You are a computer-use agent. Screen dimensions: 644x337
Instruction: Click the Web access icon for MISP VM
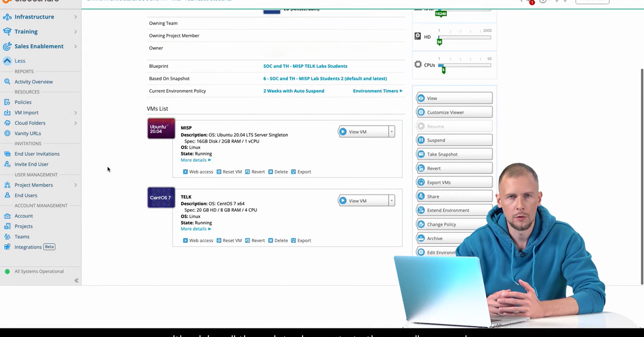coord(185,172)
